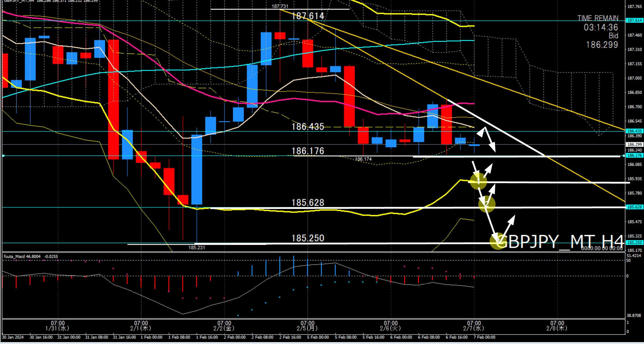Viewport: 644px width, 344px height.
Task: Click the 6 Feb 16:00 time axis label
Action: click(457, 337)
